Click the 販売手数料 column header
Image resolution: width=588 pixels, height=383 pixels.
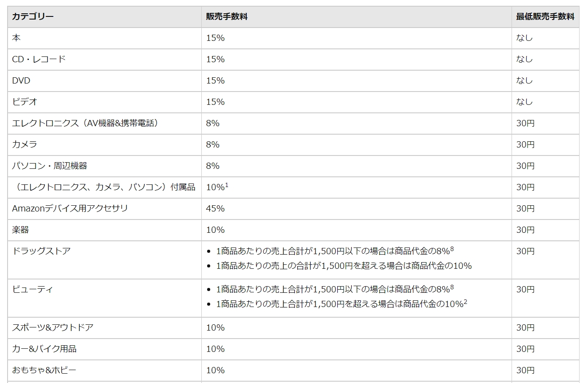(227, 17)
